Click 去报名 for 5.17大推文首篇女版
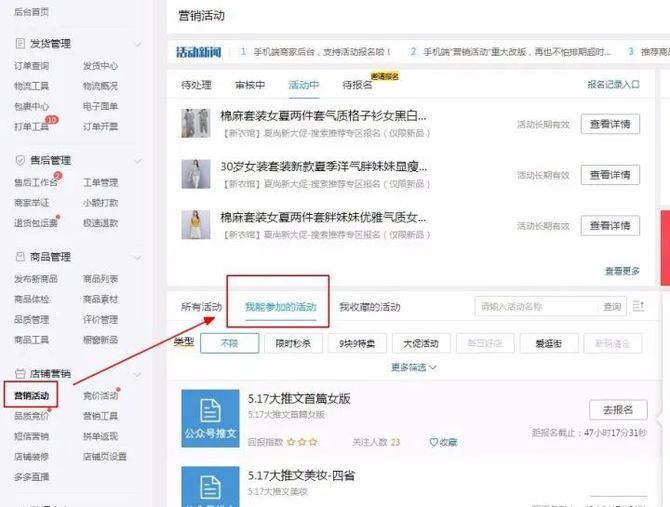Viewport: 670px width, 507px height. (618, 410)
